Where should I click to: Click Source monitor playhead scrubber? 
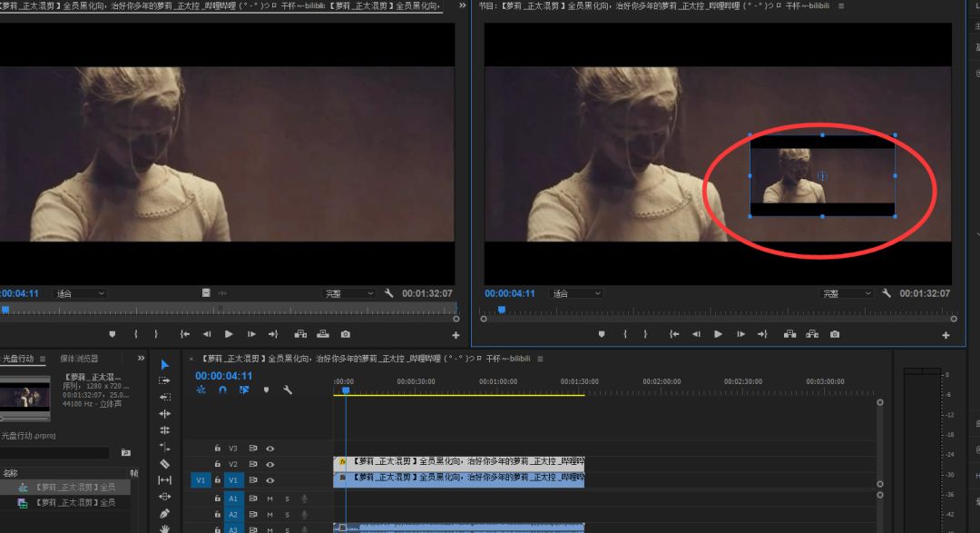pyautogui.click(x=5, y=310)
